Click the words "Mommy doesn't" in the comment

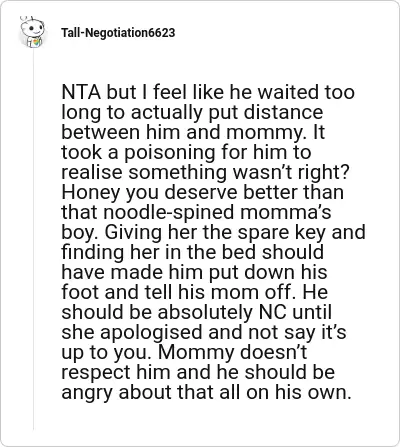click(232, 353)
